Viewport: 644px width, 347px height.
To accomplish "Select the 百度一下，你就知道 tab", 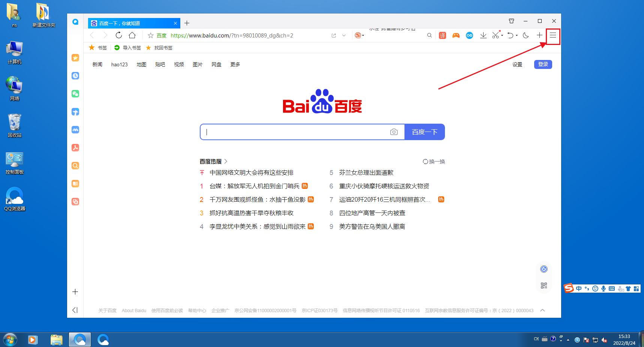I will (134, 23).
